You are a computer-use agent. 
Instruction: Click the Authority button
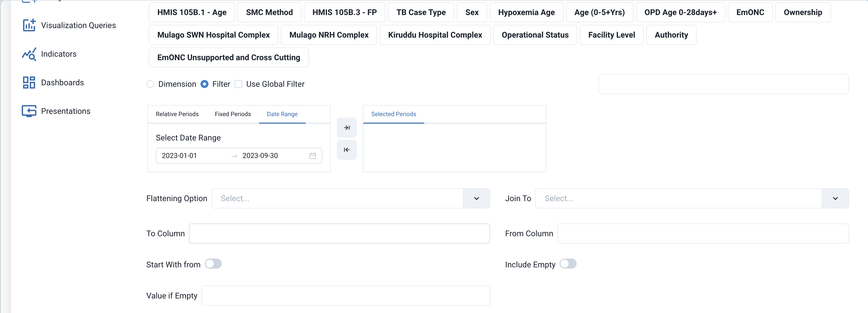click(x=671, y=35)
